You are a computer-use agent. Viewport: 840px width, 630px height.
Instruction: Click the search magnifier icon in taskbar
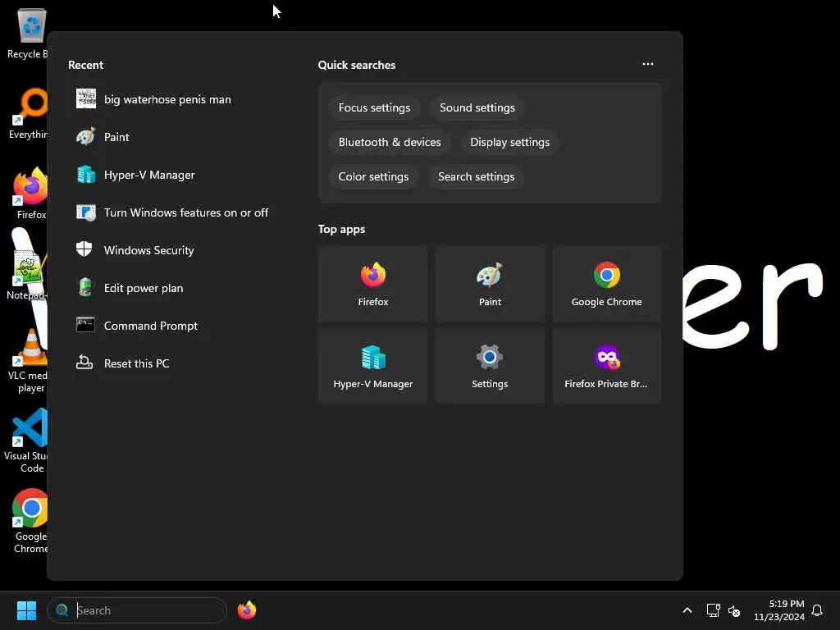tap(62, 610)
